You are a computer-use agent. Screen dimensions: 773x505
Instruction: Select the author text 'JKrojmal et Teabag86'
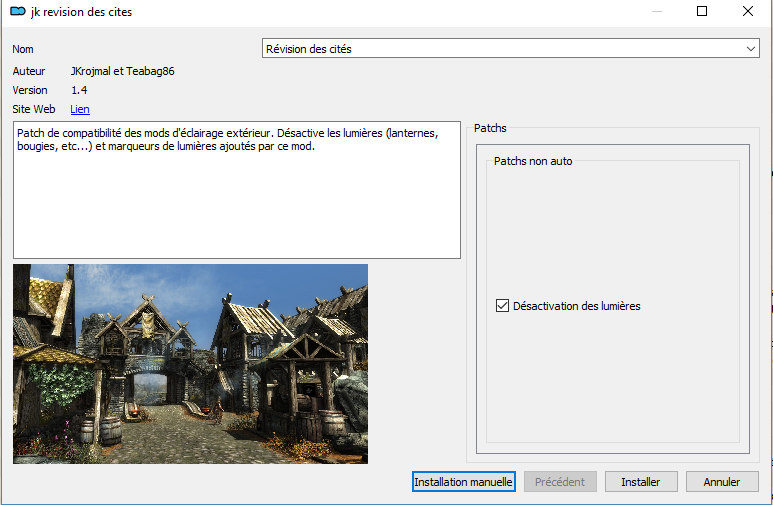tap(122, 71)
